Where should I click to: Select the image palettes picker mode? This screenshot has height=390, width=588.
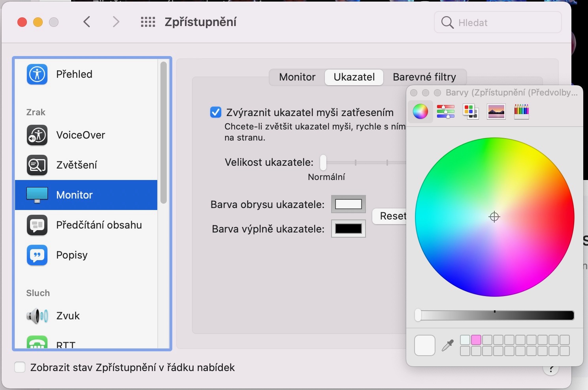pos(496,111)
